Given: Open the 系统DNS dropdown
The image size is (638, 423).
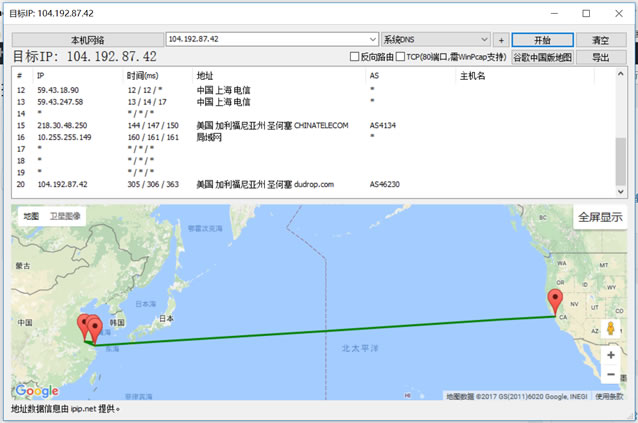Looking at the screenshot, I should [436, 39].
